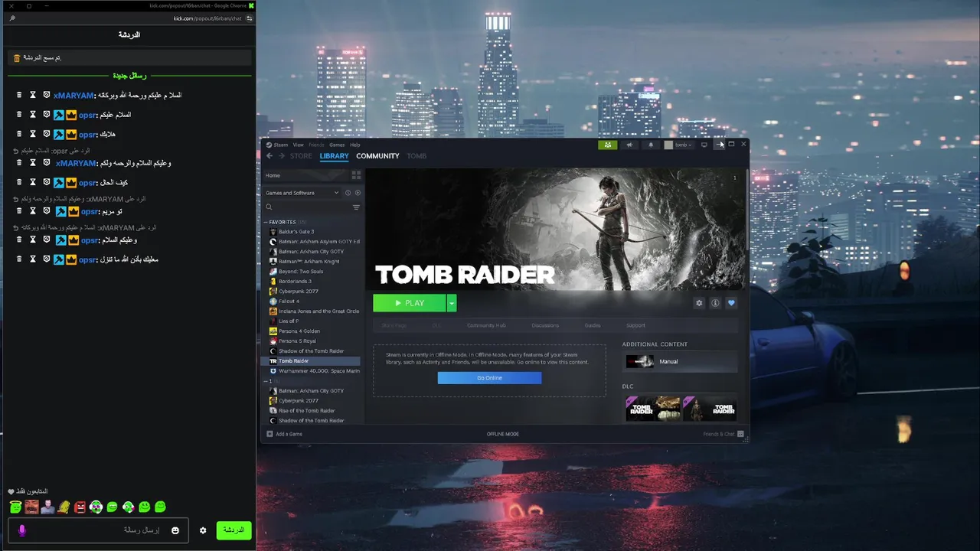
Task: Timeout opsr on the 'هلابك' message
Action: [33, 134]
